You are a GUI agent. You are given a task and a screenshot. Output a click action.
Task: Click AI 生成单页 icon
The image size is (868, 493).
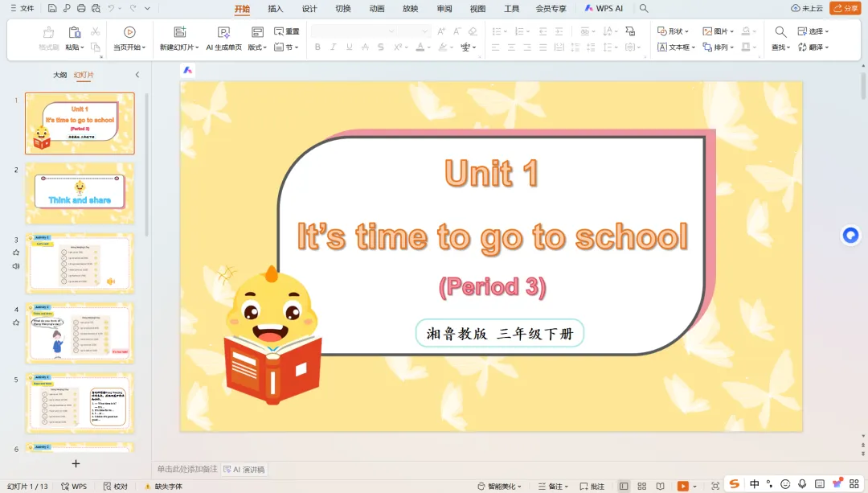223,32
